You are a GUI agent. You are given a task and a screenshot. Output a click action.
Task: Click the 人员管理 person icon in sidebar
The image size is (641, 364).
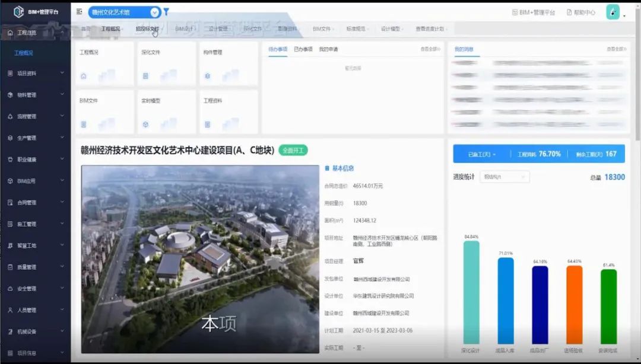[11, 310]
